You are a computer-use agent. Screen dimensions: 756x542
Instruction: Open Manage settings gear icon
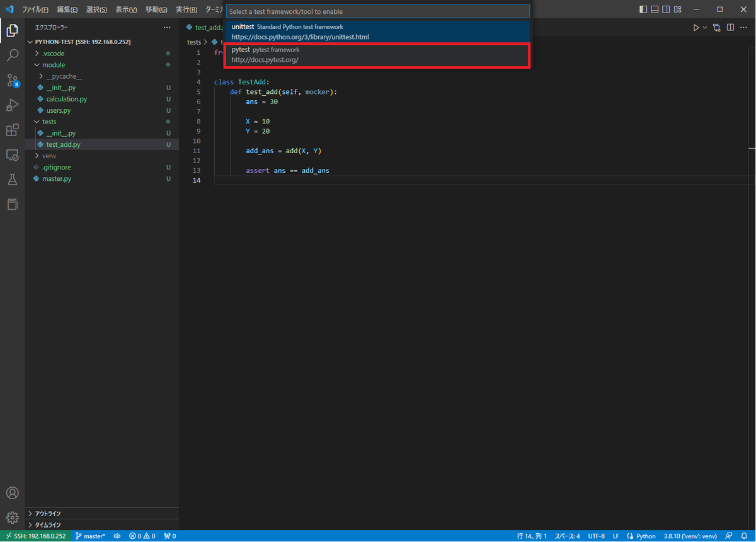(x=13, y=517)
